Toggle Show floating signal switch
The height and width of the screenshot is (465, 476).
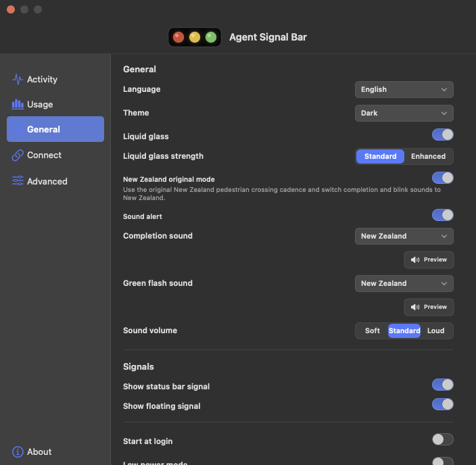443,404
